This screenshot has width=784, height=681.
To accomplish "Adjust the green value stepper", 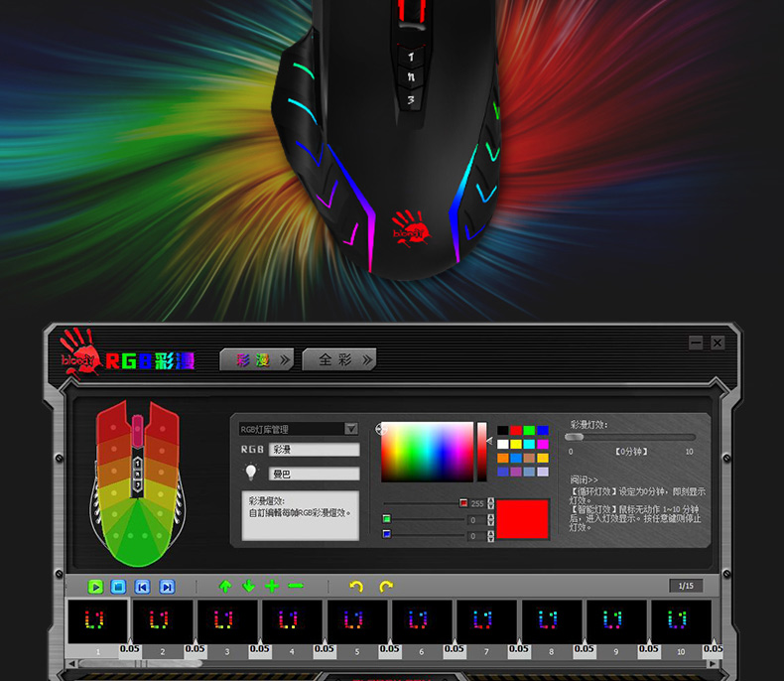I will (x=490, y=520).
